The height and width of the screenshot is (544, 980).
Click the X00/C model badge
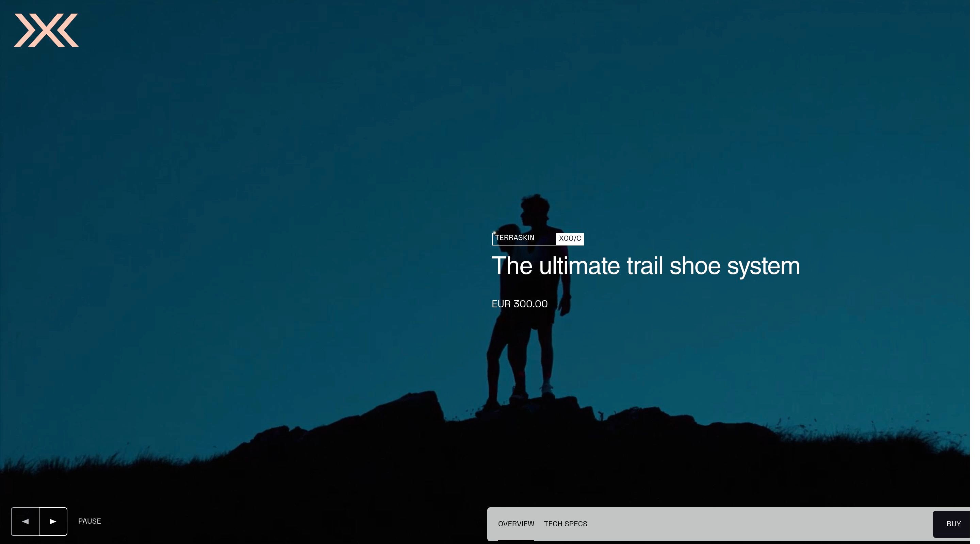click(570, 239)
